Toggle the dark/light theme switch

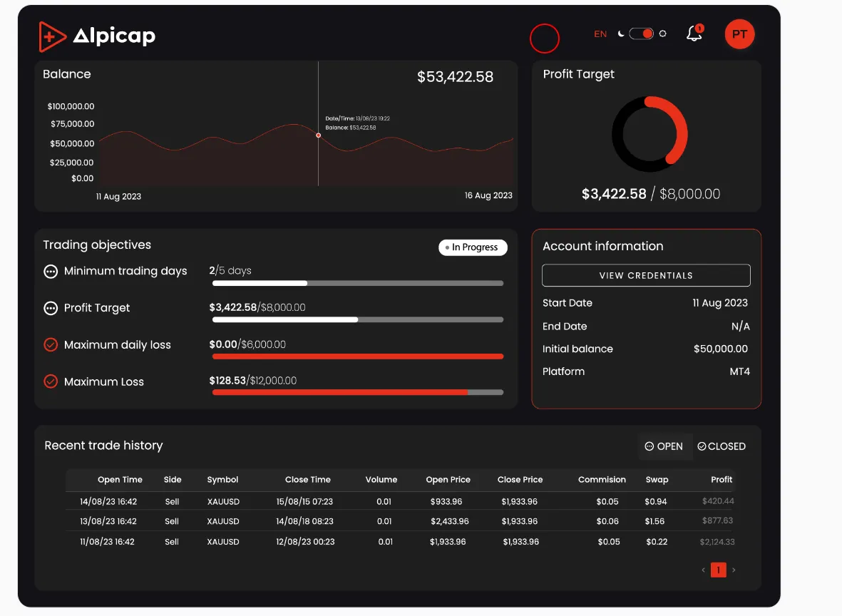pos(642,34)
